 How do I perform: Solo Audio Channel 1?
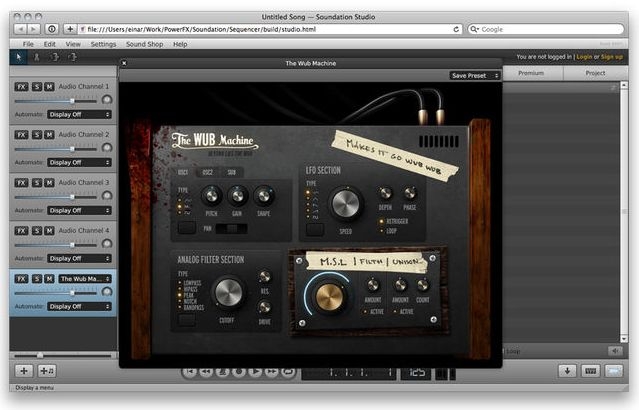[x=37, y=87]
